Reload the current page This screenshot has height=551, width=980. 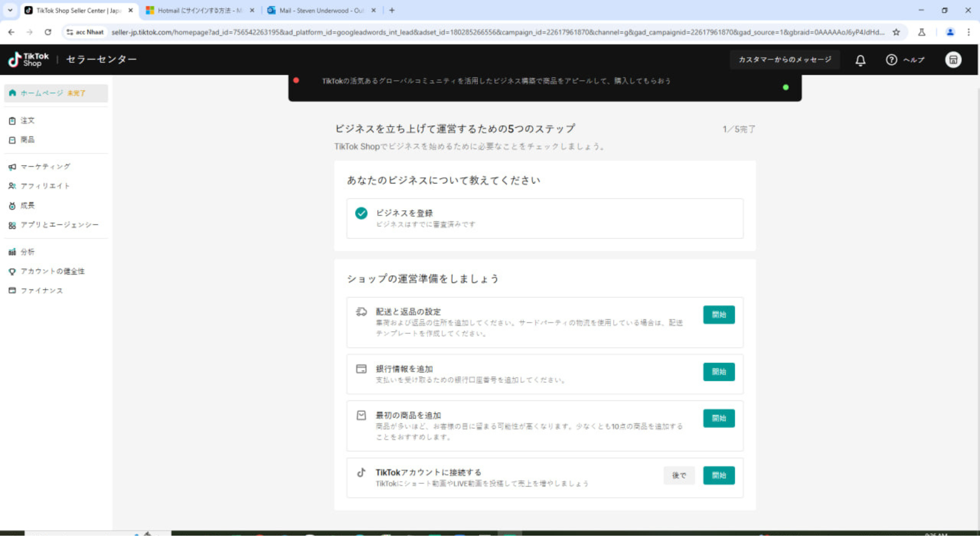(x=48, y=32)
